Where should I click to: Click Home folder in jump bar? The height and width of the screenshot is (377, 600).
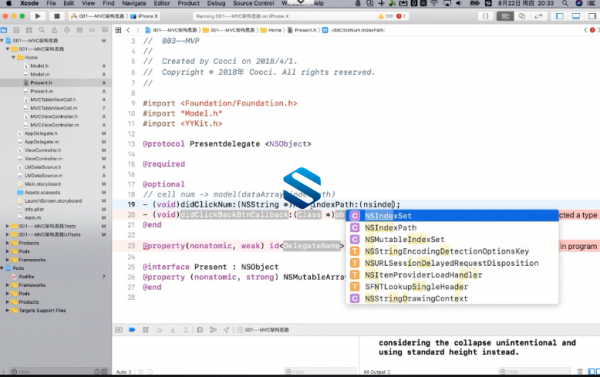(x=271, y=30)
